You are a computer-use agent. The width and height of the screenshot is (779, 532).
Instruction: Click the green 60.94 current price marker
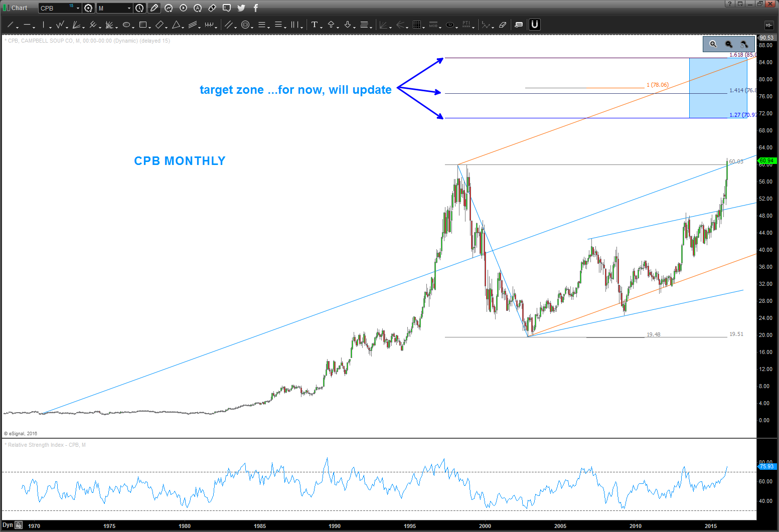click(766, 161)
